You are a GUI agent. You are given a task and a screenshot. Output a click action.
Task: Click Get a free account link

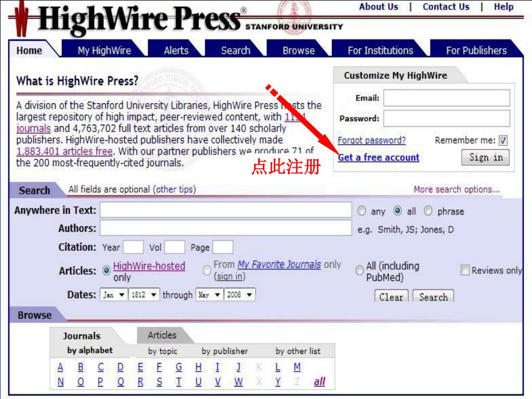(x=379, y=157)
